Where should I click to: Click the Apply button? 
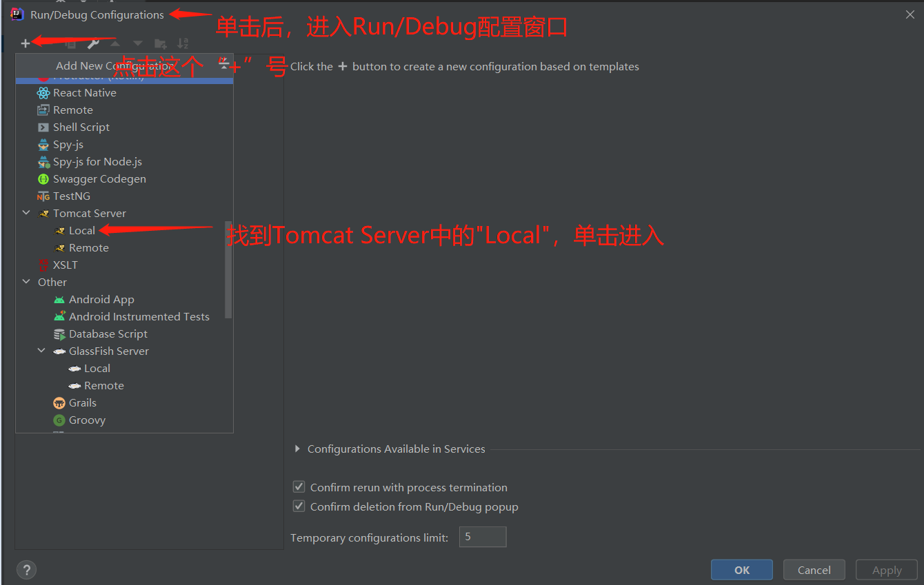point(887,570)
